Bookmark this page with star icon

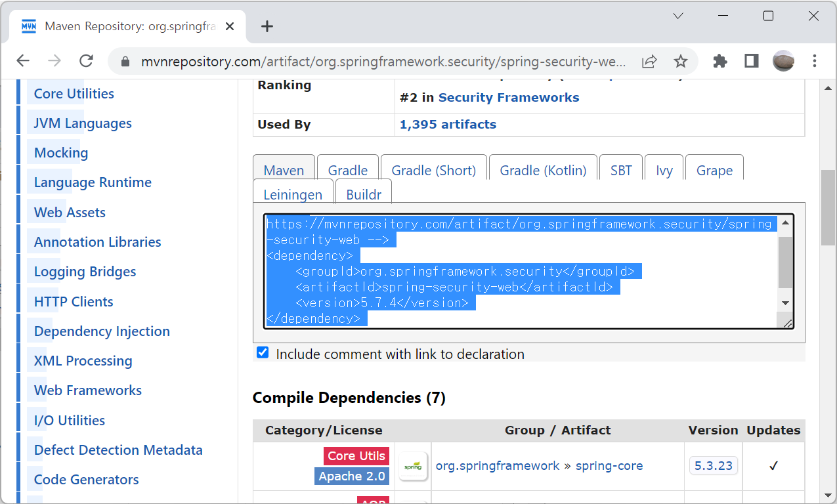(681, 61)
